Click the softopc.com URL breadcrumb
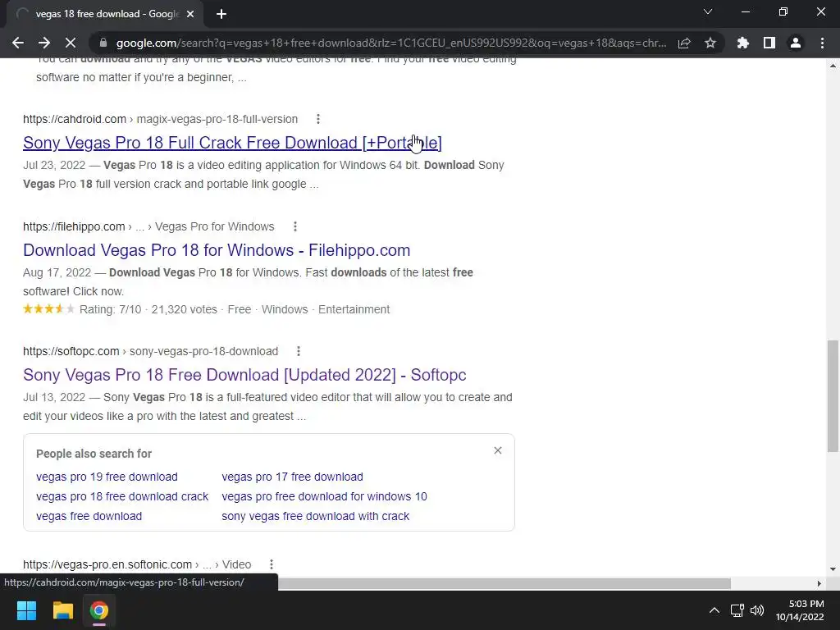Viewport: 840px width, 630px height. pos(151,351)
